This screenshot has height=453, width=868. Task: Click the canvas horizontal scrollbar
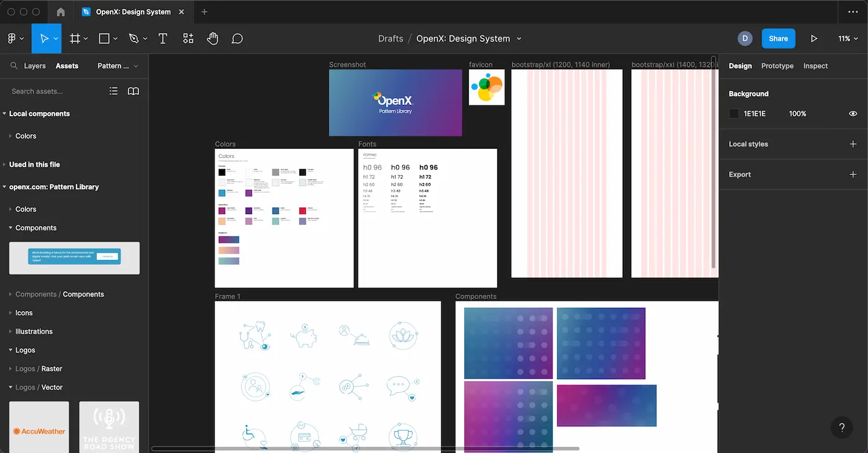pyautogui.click(x=365, y=448)
